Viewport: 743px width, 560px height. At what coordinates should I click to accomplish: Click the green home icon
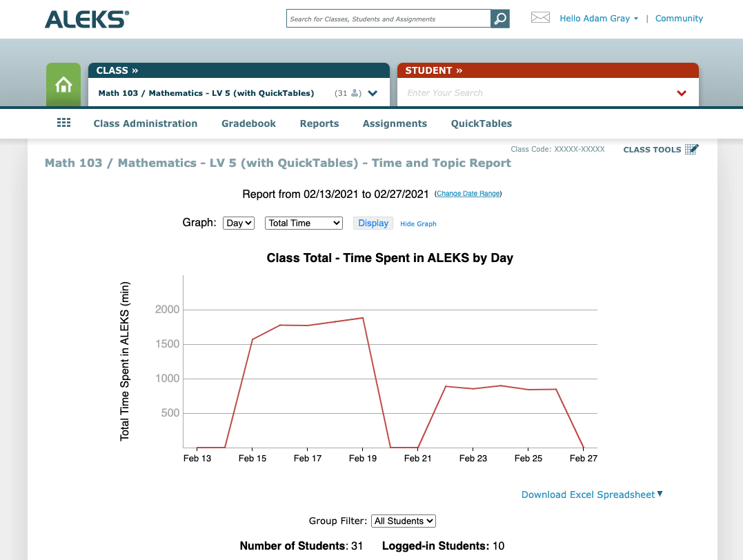[63, 84]
